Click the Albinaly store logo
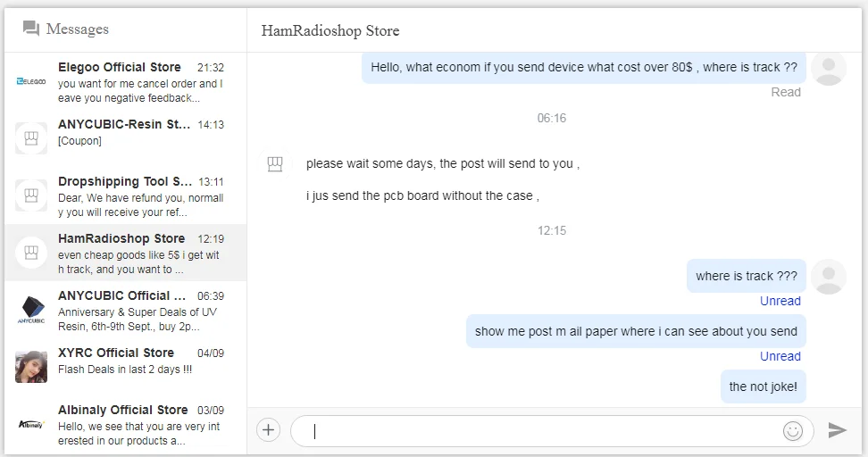This screenshot has width=868, height=457. pyautogui.click(x=31, y=424)
